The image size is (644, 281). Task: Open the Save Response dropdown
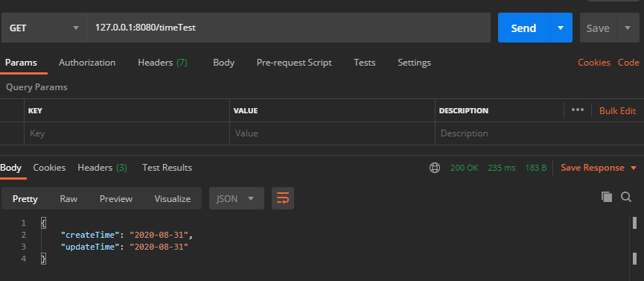click(x=599, y=168)
